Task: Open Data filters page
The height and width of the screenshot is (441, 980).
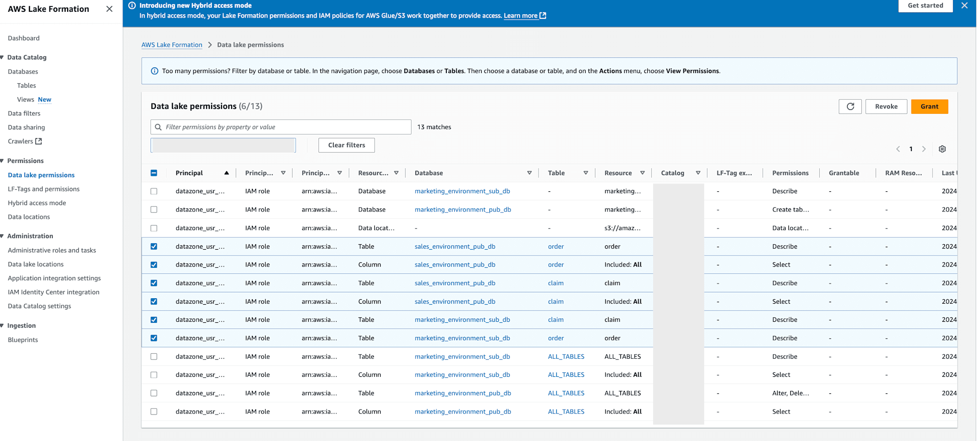Action: (x=24, y=113)
